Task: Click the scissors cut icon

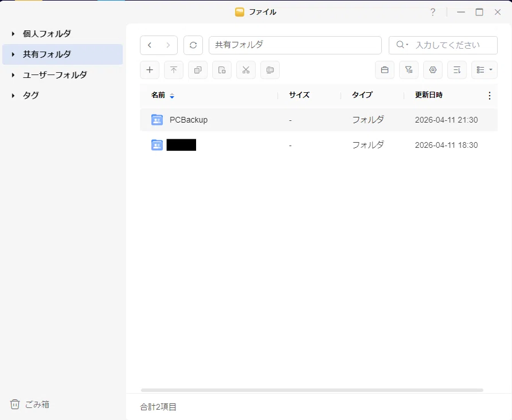Action: (246, 70)
